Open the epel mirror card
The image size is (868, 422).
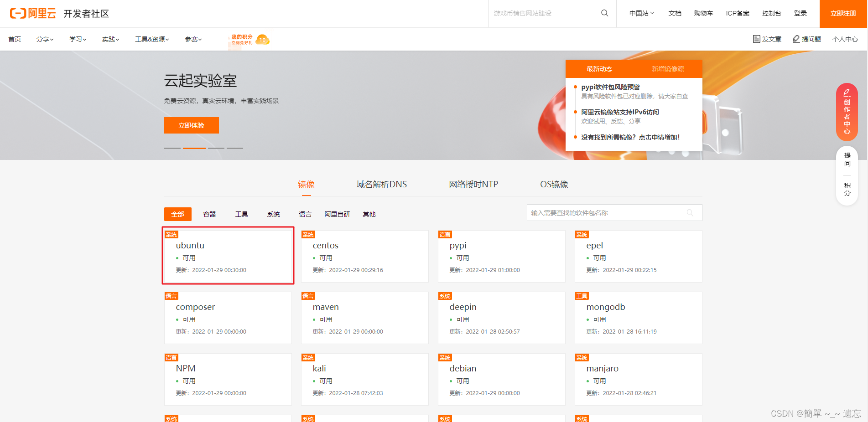[639, 256]
